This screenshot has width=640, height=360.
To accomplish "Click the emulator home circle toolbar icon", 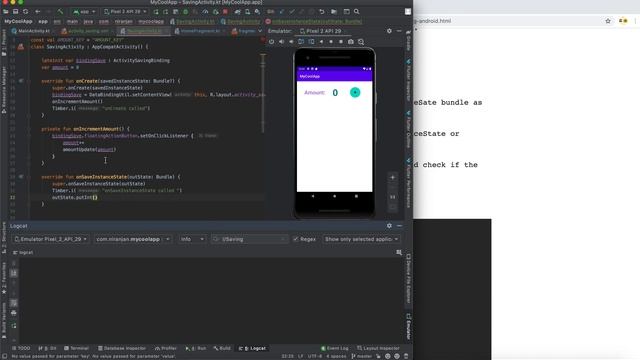I will pyautogui.click(x=331, y=41).
